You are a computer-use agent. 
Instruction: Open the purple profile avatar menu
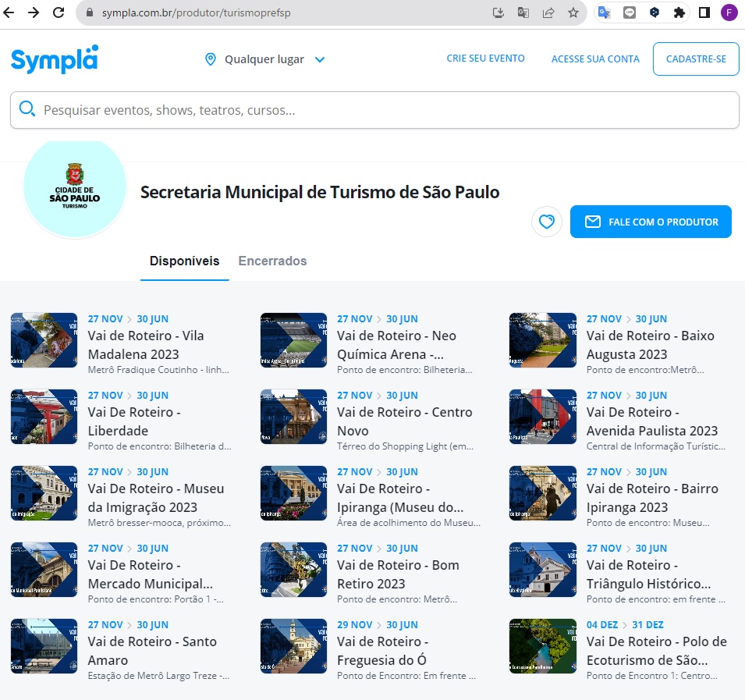coord(729,12)
